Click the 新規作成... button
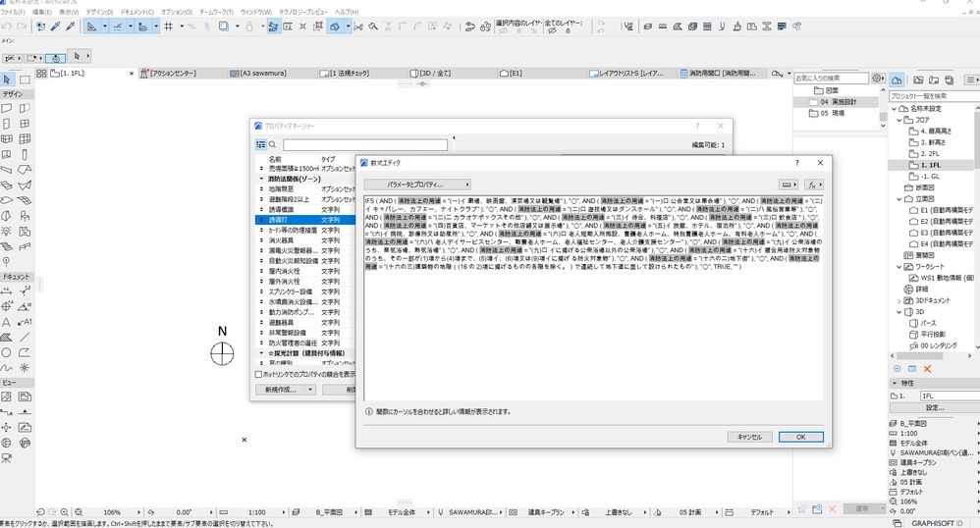980x528 pixels. click(281, 390)
